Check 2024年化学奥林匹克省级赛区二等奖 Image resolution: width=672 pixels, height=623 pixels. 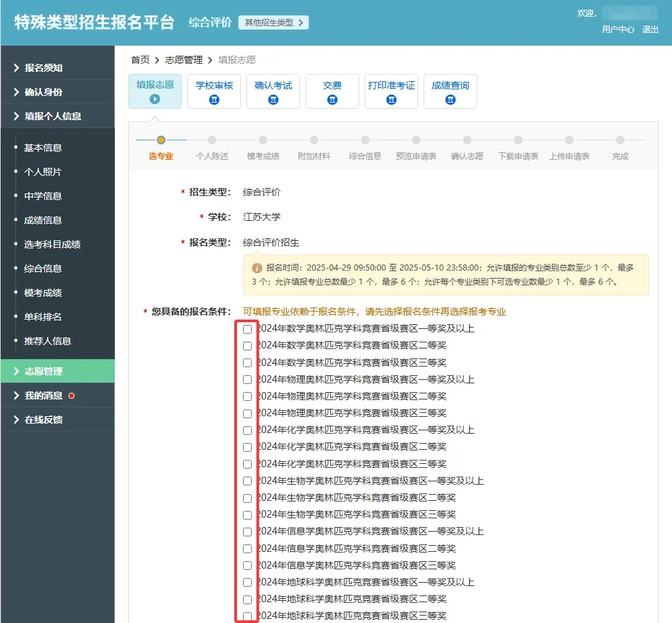247,447
